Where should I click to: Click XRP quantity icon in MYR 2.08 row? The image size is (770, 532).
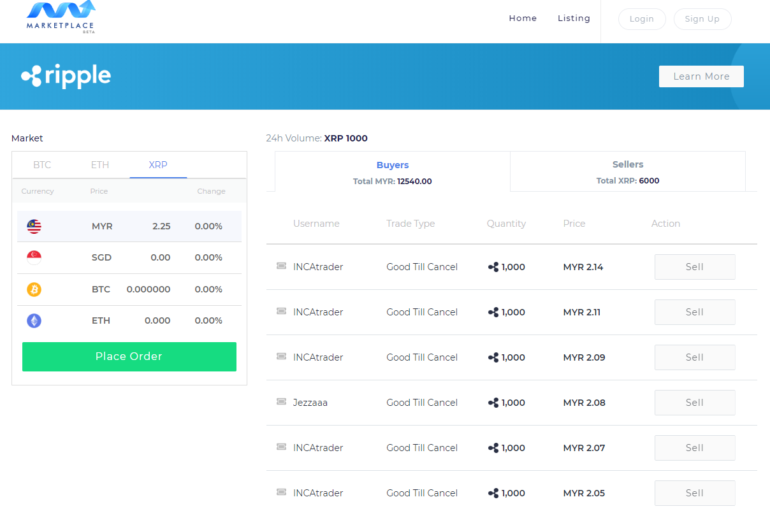click(493, 403)
